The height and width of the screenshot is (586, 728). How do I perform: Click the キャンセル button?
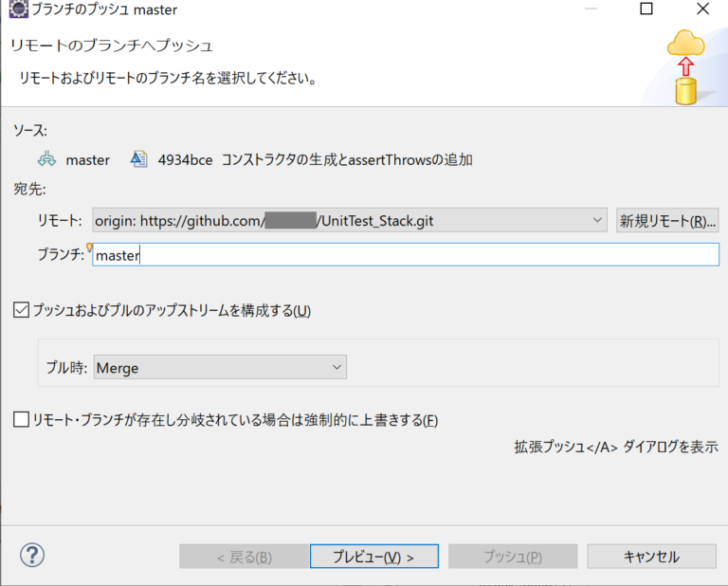tap(650, 557)
